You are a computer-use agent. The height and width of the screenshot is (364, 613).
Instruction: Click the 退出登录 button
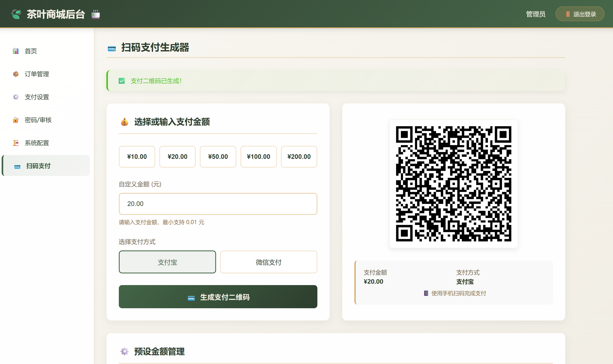[x=580, y=14]
